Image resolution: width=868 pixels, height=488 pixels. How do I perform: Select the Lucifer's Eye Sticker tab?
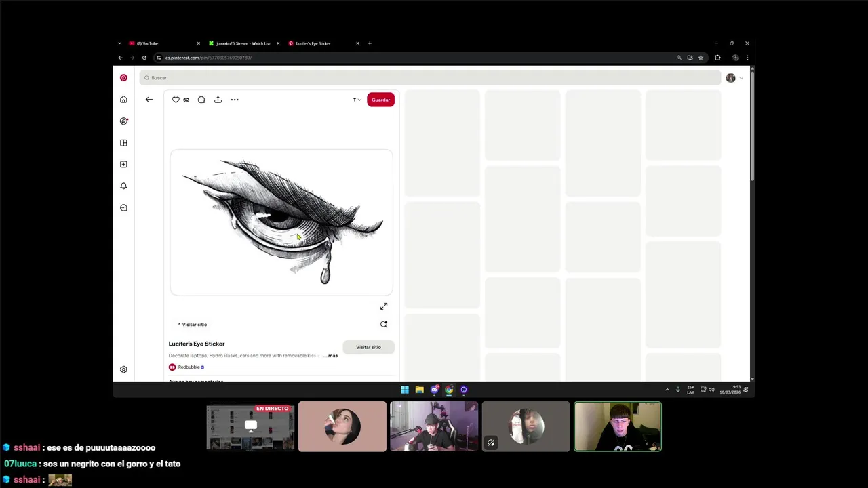[323, 43]
